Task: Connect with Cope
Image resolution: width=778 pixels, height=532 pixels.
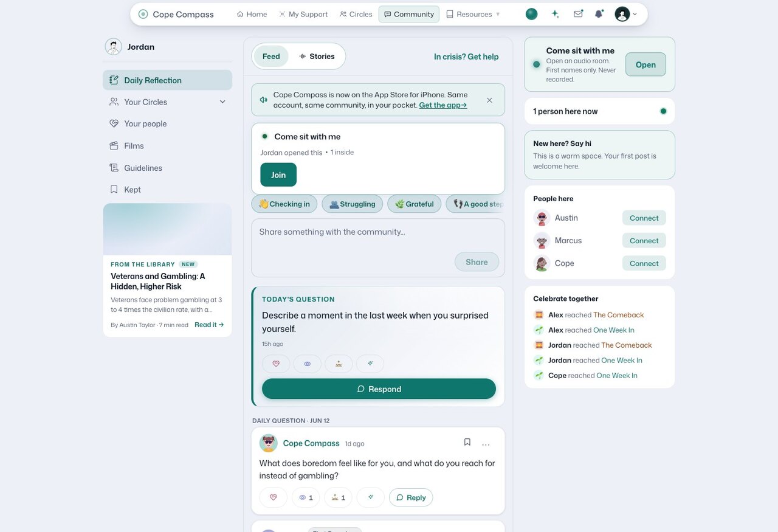Action: 644,263
